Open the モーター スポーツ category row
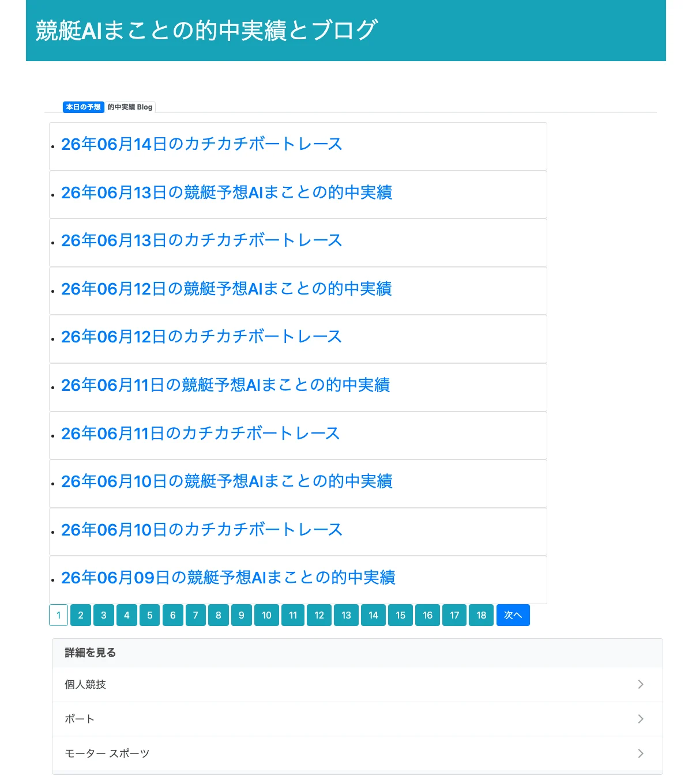 tap(358, 753)
